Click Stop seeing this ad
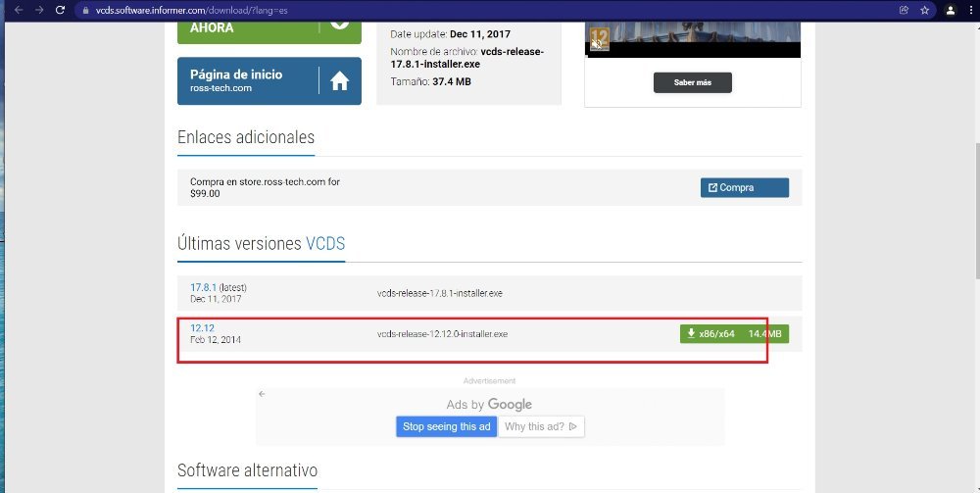 click(446, 426)
